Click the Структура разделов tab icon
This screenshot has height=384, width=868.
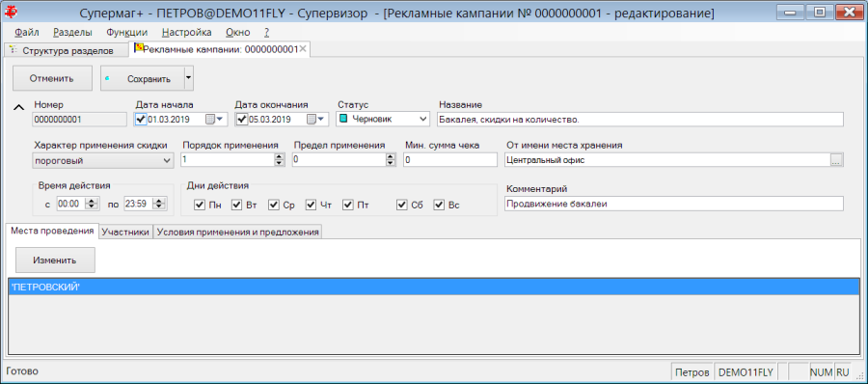(14, 50)
